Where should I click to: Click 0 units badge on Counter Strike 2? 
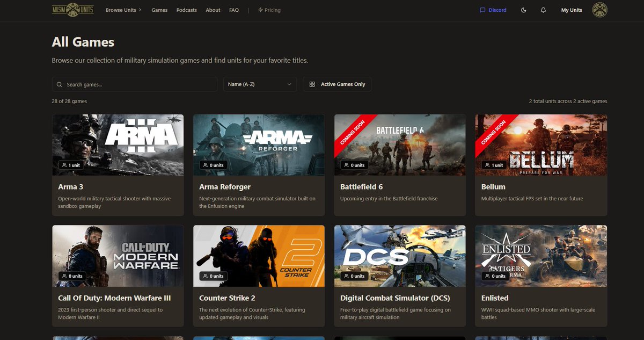tap(213, 276)
